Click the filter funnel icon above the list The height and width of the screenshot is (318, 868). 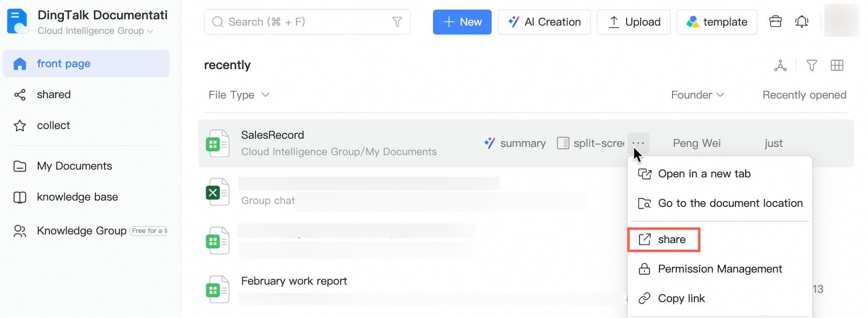tap(812, 65)
